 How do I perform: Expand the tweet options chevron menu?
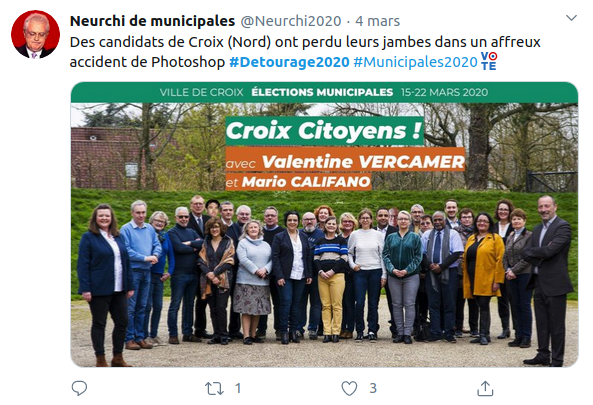tap(571, 18)
